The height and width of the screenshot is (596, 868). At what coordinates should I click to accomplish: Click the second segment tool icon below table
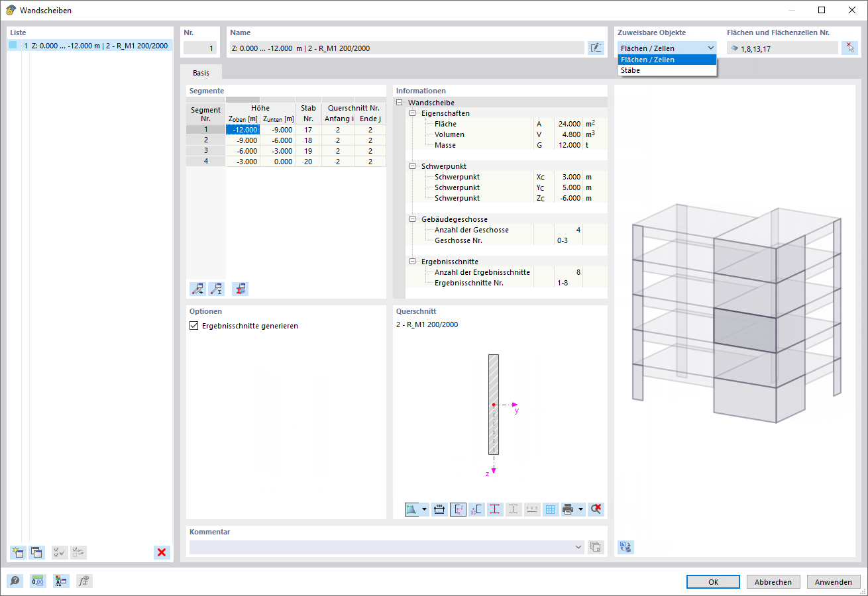tap(216, 289)
